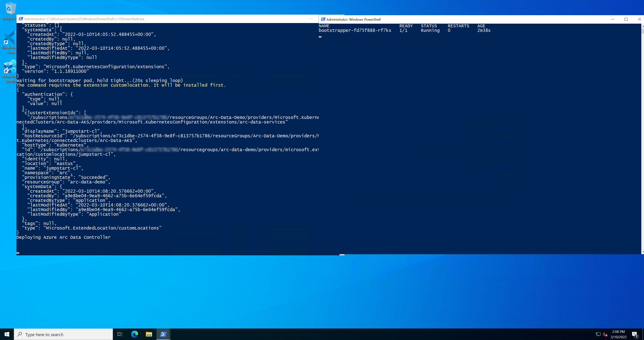Click the '"hostType": "Kubernetes"' line

[55, 145]
